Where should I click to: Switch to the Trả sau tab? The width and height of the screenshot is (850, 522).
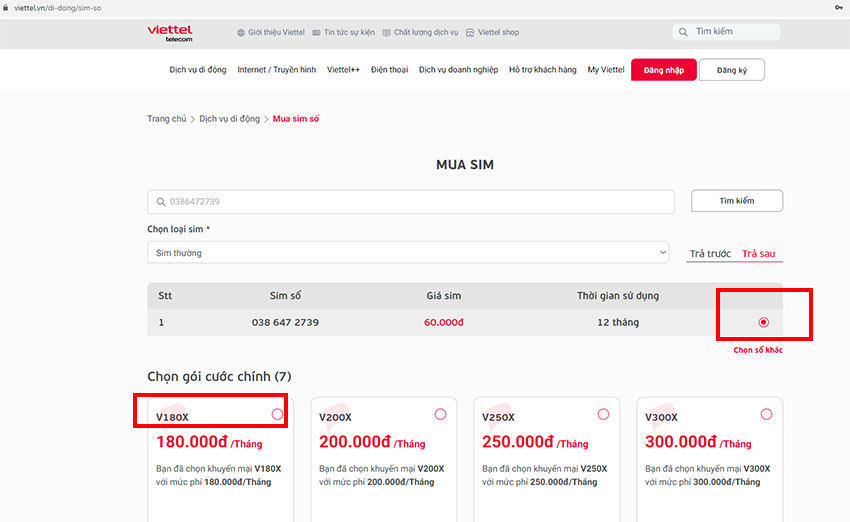(758, 253)
